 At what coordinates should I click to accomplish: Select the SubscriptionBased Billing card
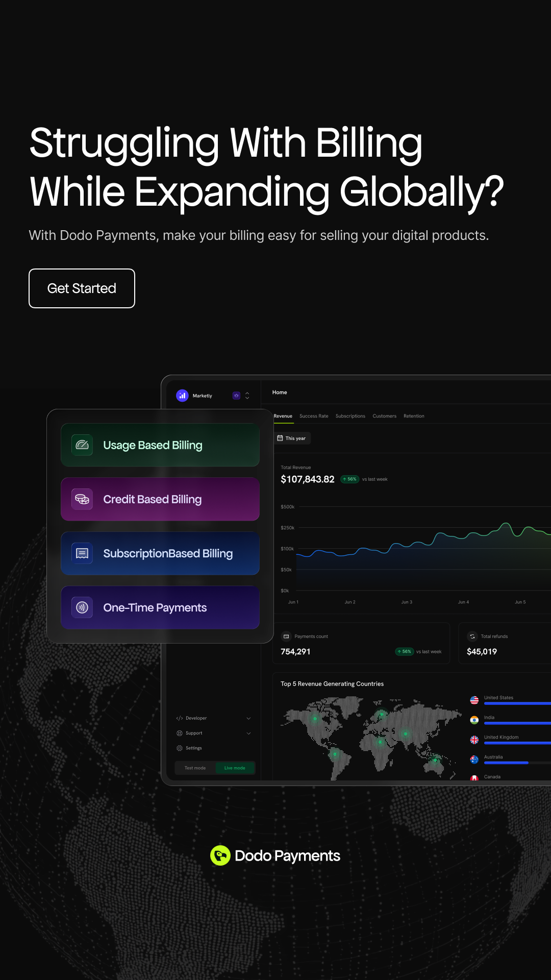(x=160, y=553)
